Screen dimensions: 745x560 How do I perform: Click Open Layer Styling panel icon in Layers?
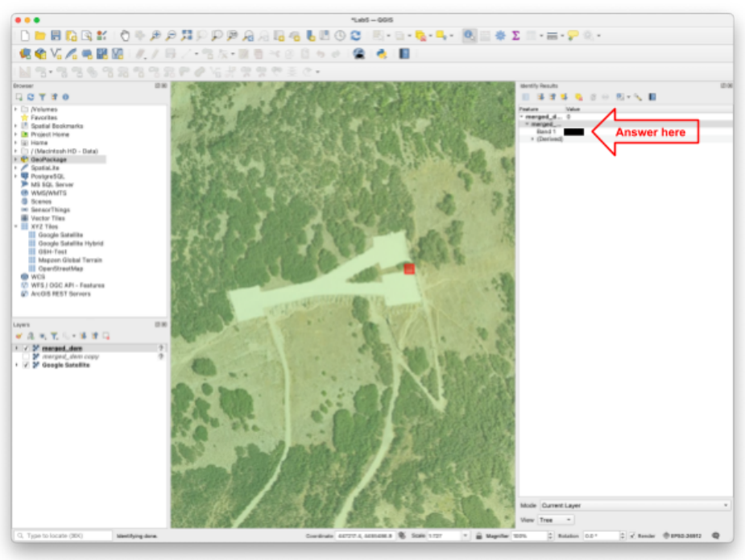[19, 336]
